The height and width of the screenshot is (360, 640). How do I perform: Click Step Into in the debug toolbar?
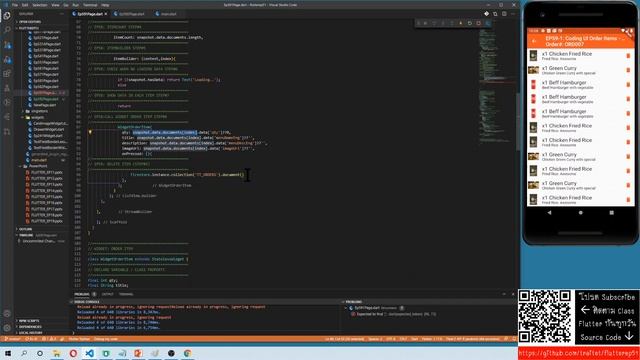443,23
